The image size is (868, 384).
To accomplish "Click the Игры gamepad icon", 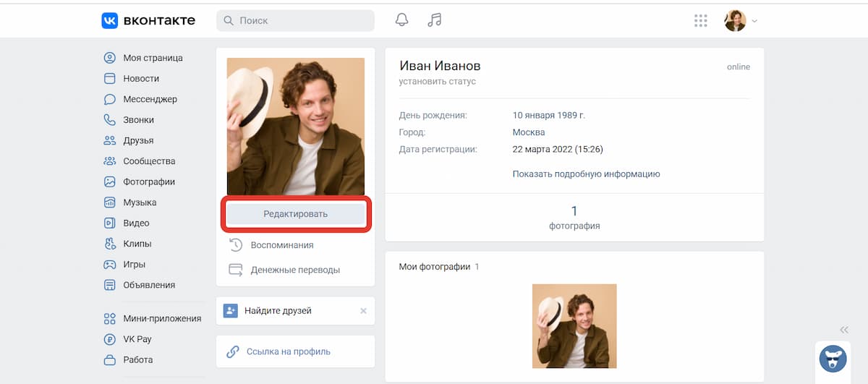I will 110,265.
